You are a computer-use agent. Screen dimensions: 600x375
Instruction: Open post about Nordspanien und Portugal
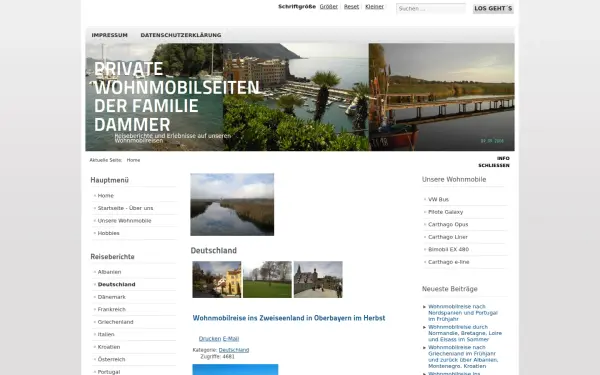point(463,313)
